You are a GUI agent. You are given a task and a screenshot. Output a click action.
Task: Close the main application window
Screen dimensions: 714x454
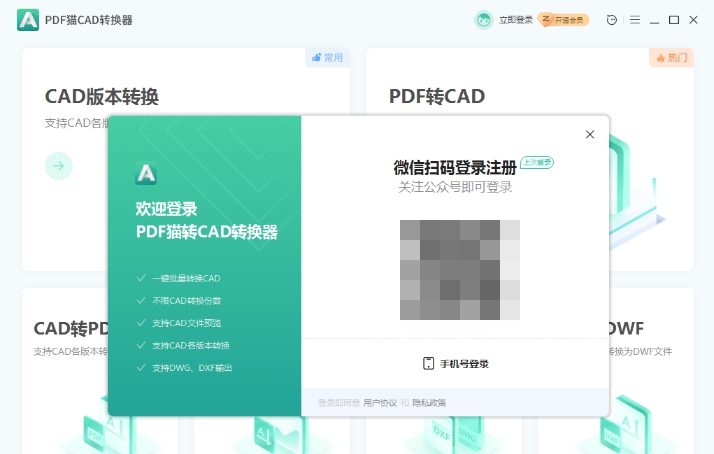694,20
